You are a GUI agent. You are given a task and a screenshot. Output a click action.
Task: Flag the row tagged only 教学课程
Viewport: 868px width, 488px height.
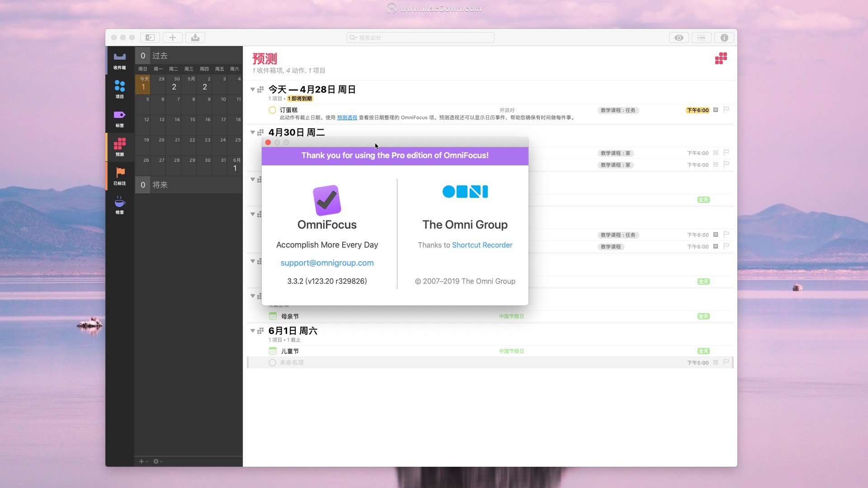coord(726,246)
